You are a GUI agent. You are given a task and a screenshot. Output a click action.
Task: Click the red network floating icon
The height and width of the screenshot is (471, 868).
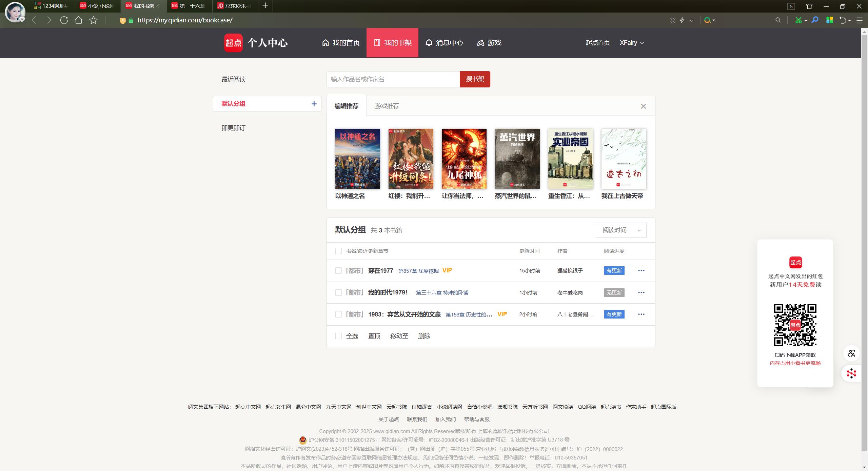(x=851, y=373)
